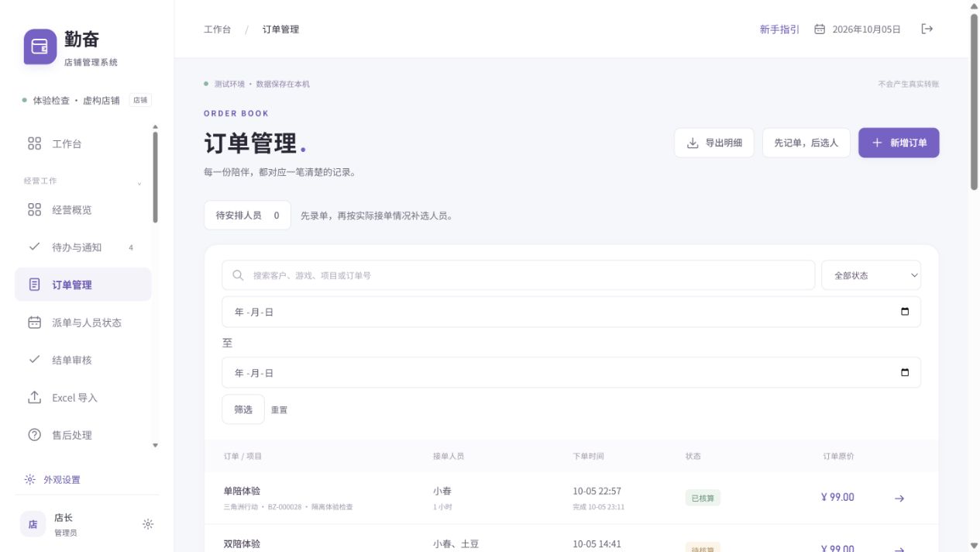Click 10-05 22:57 order time
Image resolution: width=980 pixels, height=552 pixels.
point(597,491)
